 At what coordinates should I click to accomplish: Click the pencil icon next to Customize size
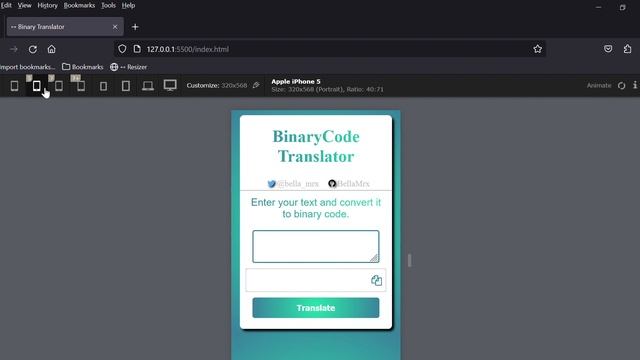[256, 85]
